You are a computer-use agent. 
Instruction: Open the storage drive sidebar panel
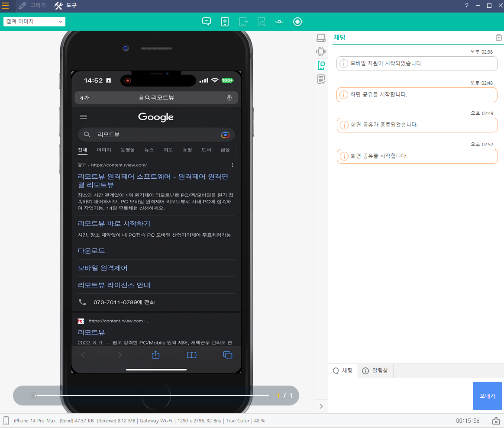pos(321,38)
